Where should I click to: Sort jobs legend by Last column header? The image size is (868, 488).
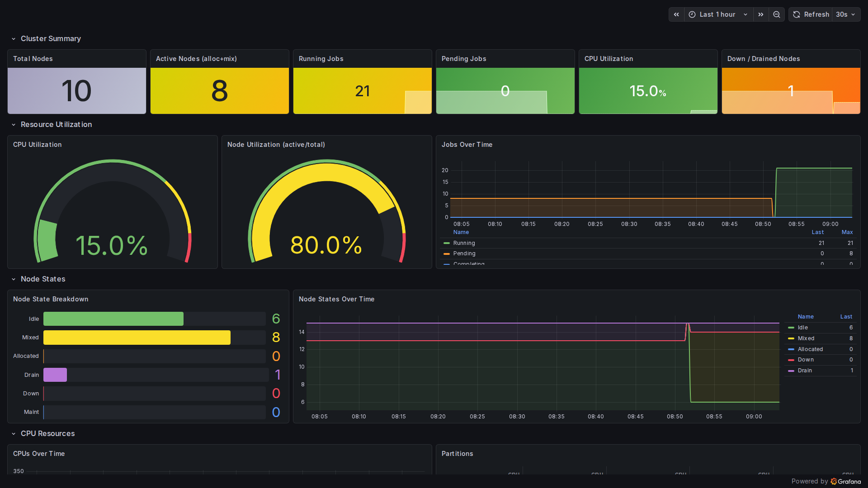(x=818, y=232)
